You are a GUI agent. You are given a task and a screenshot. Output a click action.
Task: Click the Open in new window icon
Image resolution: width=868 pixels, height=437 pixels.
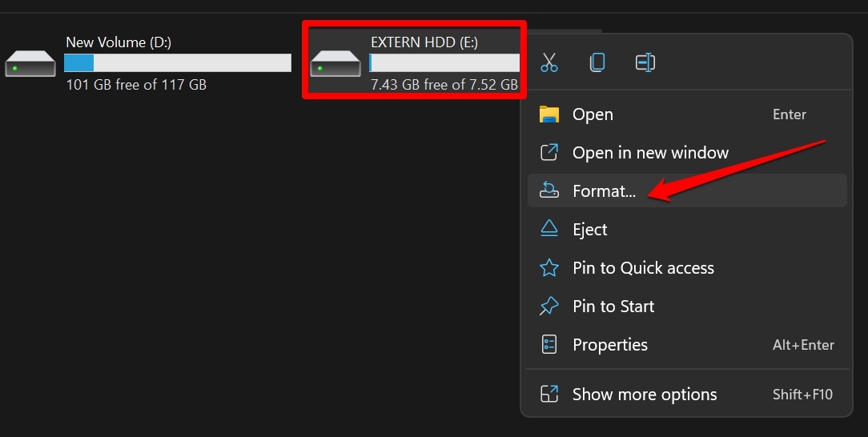point(549,152)
